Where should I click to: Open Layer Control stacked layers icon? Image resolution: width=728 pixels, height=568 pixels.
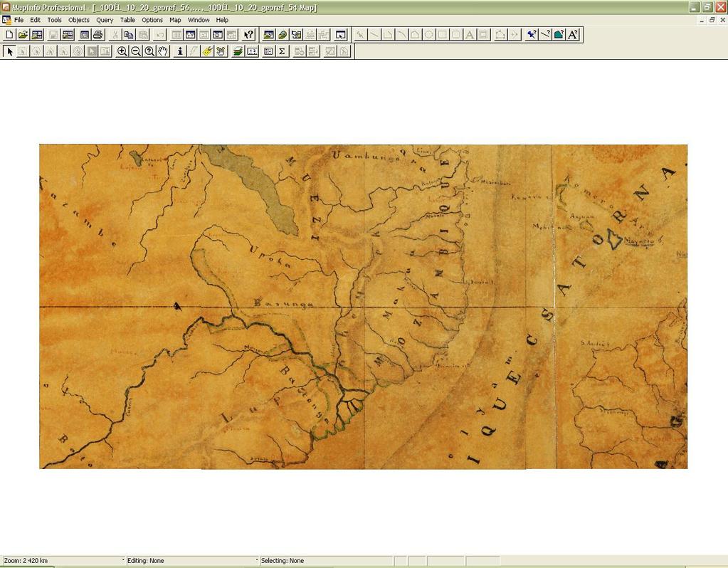pos(238,51)
